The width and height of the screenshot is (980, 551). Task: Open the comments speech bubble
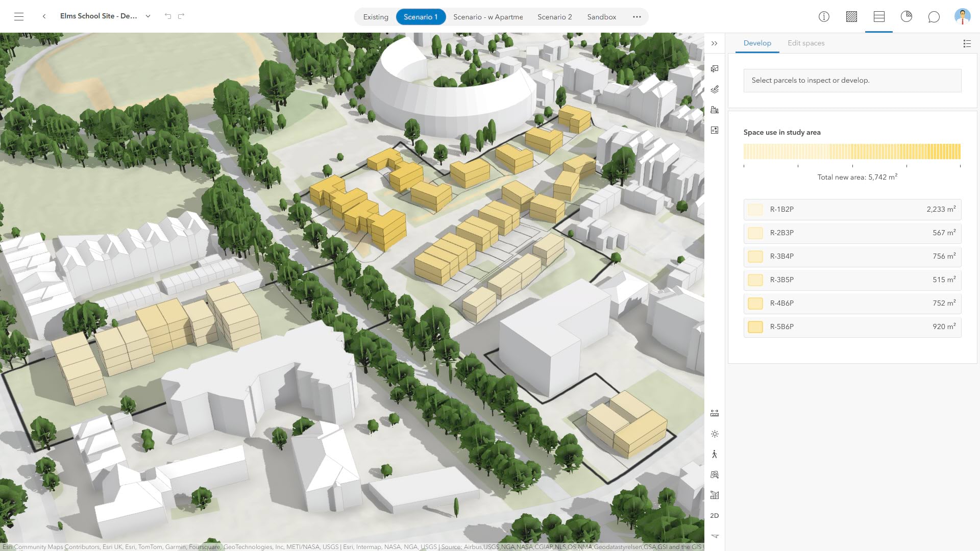(x=934, y=17)
